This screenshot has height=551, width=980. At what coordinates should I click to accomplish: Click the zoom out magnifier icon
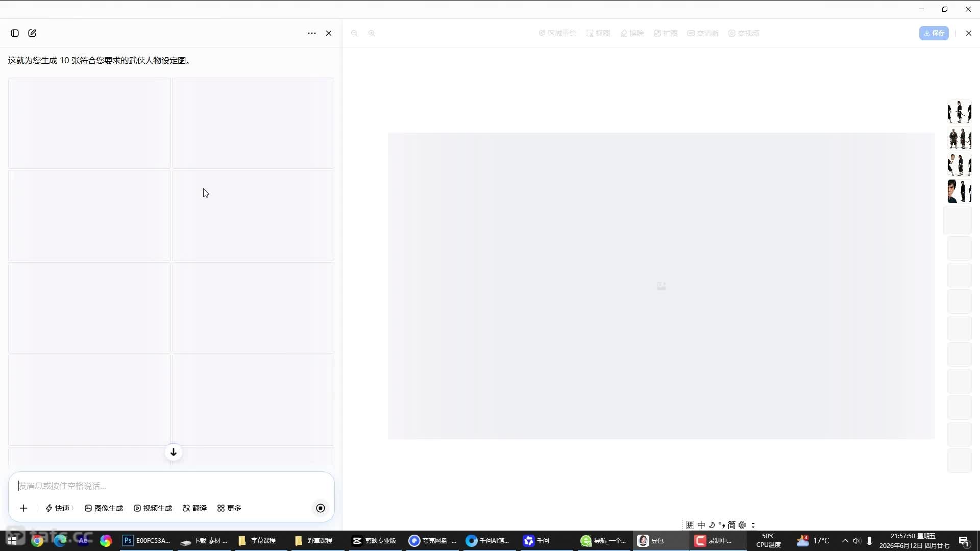click(354, 33)
